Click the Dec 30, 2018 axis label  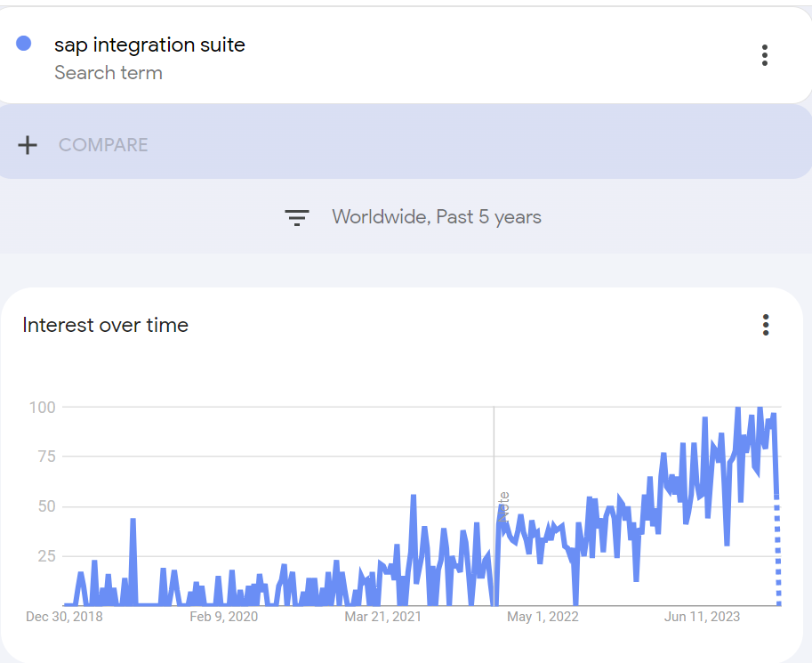[64, 617]
